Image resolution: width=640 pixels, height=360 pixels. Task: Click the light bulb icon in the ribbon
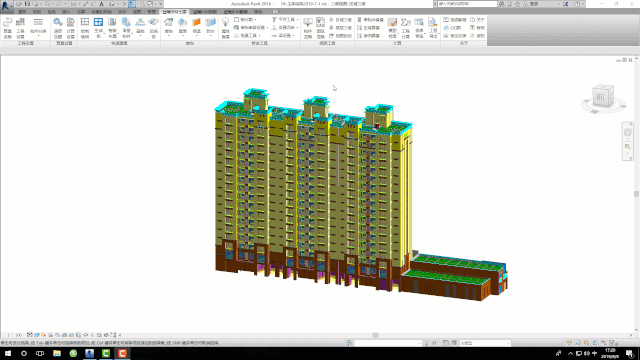point(225,23)
